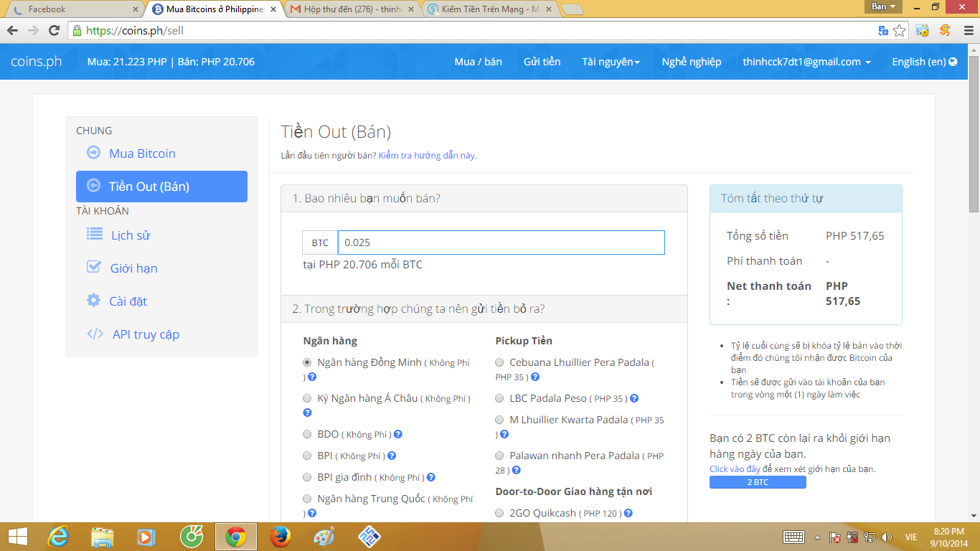
Task: Click the volume speaker icon in system tray
Action: point(886,537)
